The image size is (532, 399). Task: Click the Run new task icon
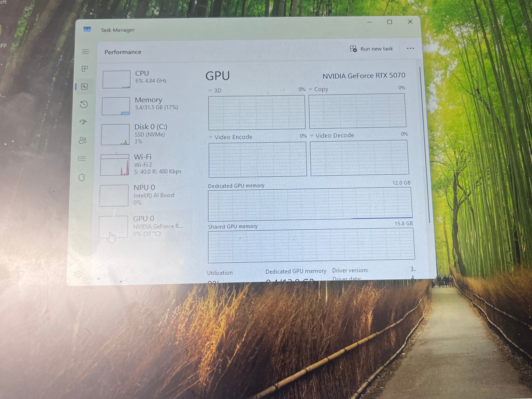[x=353, y=49]
